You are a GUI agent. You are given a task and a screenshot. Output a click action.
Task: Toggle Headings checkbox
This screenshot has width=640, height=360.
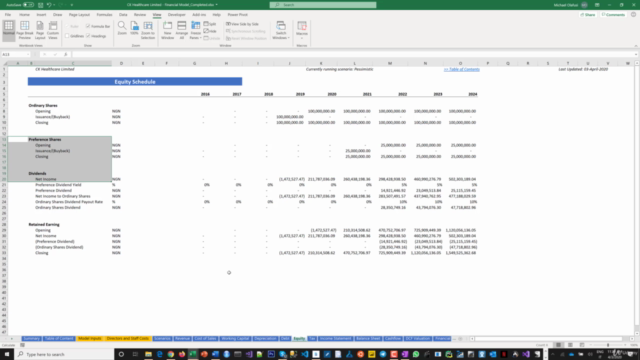(x=88, y=36)
